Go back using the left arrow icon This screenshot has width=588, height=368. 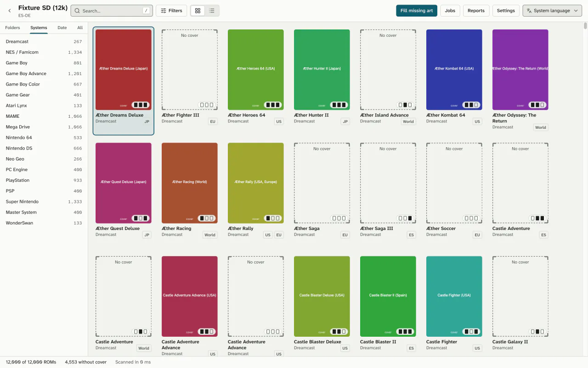pos(10,11)
